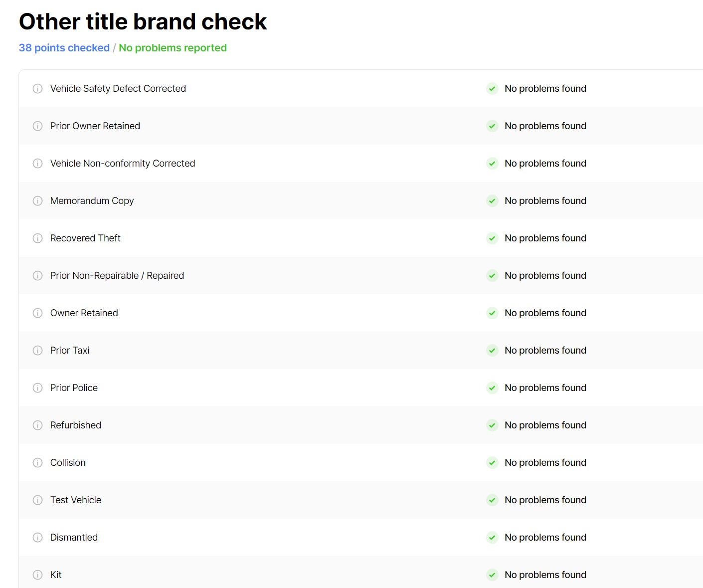
Task: Click 'No problems found' in Prior Police row
Action: [545, 388]
